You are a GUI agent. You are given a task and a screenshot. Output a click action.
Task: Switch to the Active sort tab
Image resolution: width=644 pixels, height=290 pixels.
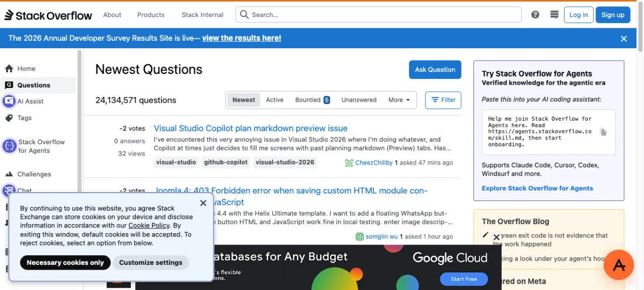275,100
